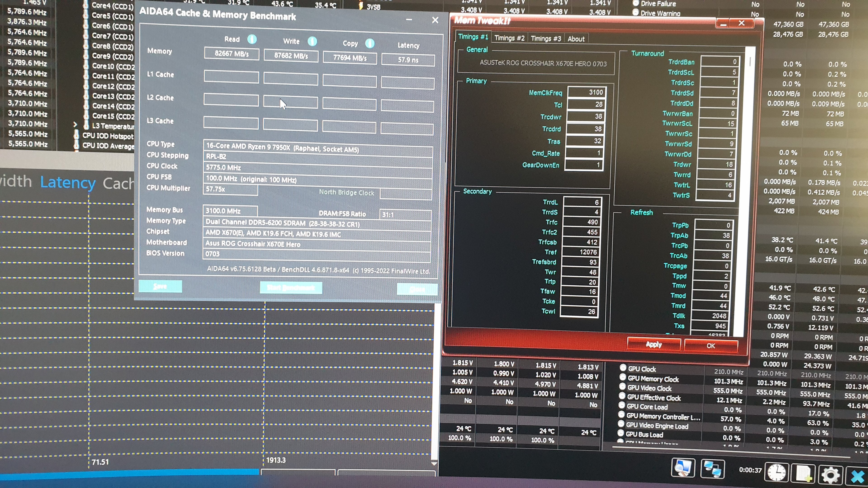Click the GPU Clock sensor icon
This screenshot has width=868, height=488.
click(623, 367)
